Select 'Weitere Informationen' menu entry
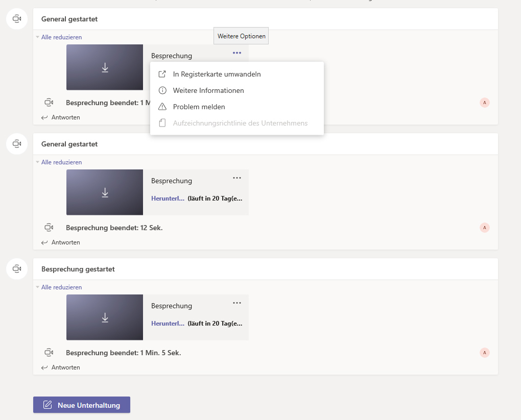Viewport: 521px width, 420px height. coord(237,90)
